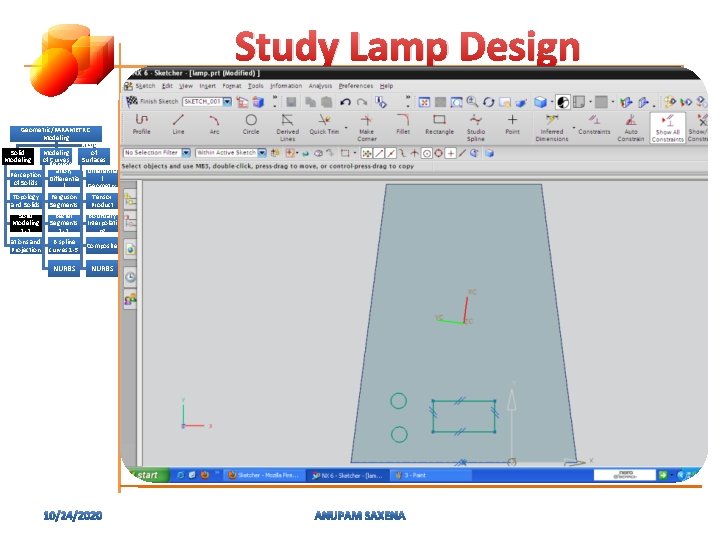Switch to the NX 6 Sketcher taskbar button

[347, 476]
